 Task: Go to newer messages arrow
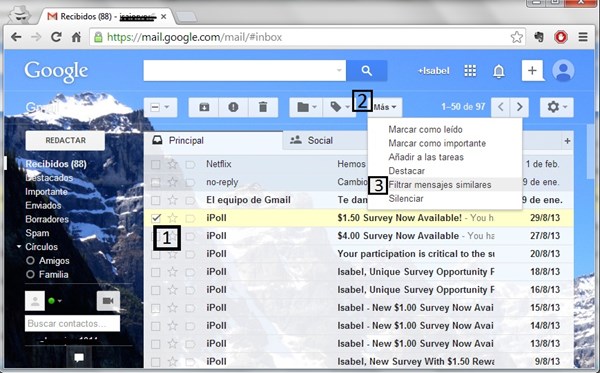pyautogui.click(x=501, y=107)
